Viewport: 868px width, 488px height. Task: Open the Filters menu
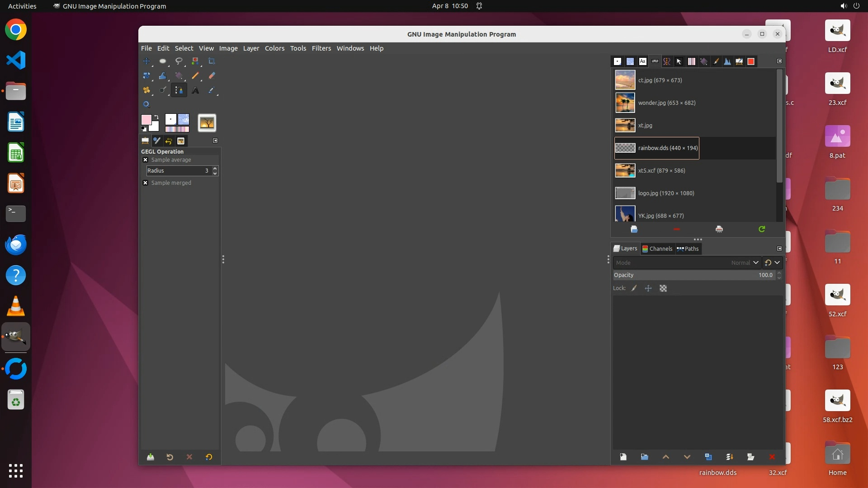tap(321, 48)
